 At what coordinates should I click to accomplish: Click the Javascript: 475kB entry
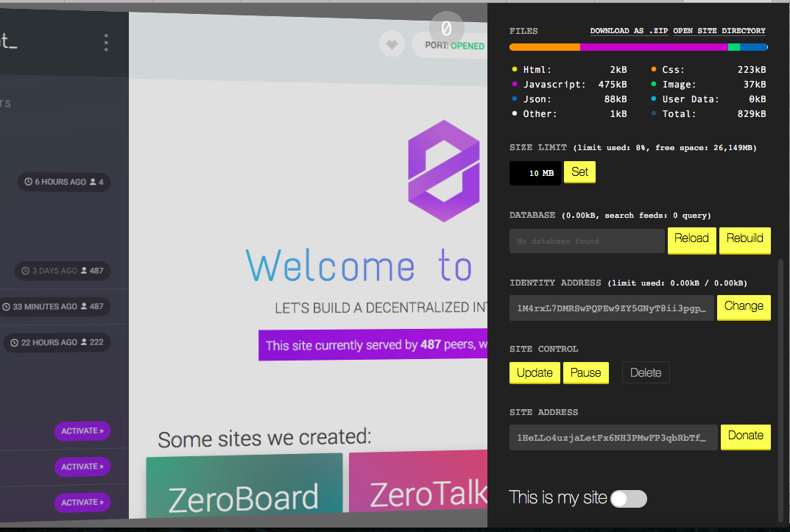click(x=569, y=85)
